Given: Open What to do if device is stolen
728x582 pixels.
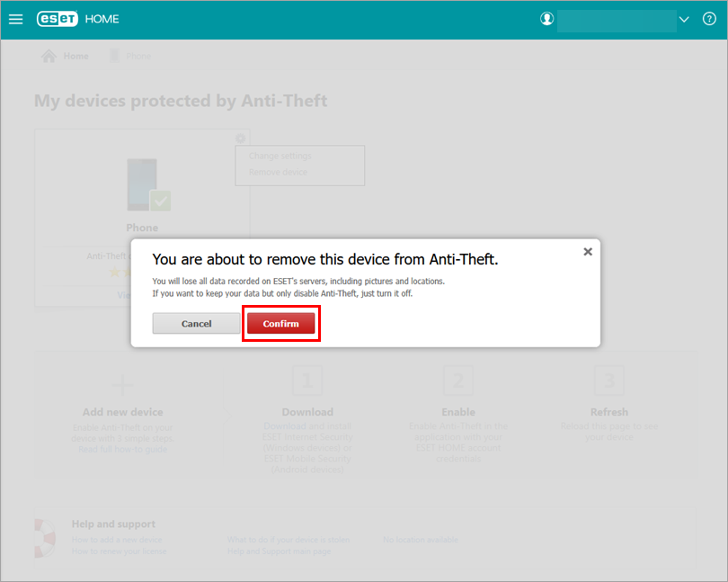Looking at the screenshot, I should pyautogui.click(x=288, y=540).
